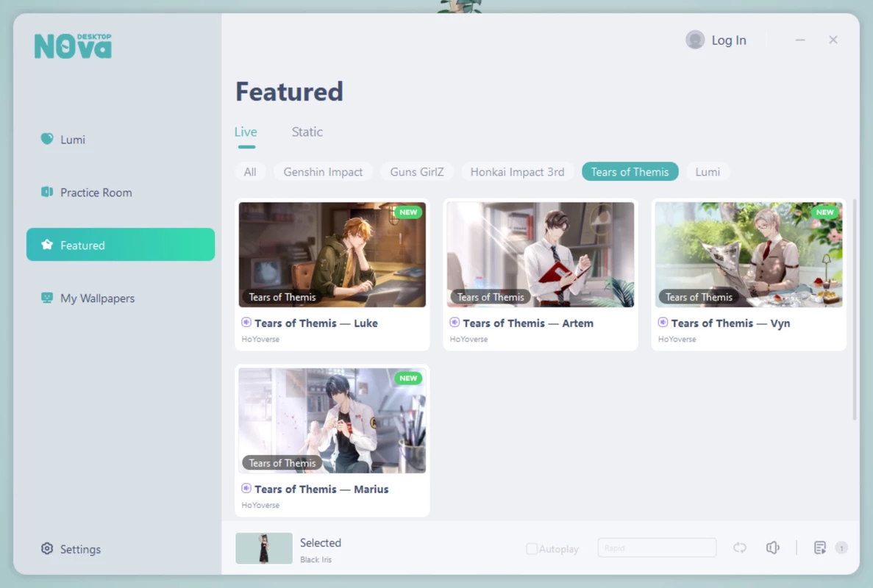
Task: Click HoYoverse under the Artem wallpaper
Action: point(468,339)
